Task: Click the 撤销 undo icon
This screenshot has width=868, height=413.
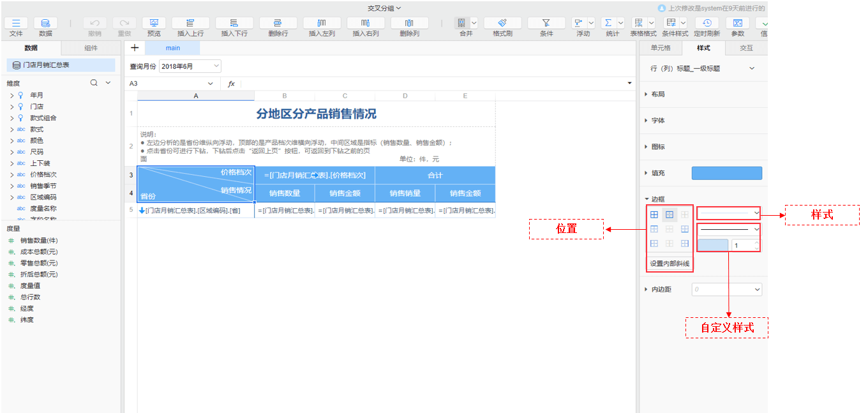Action: [x=94, y=23]
